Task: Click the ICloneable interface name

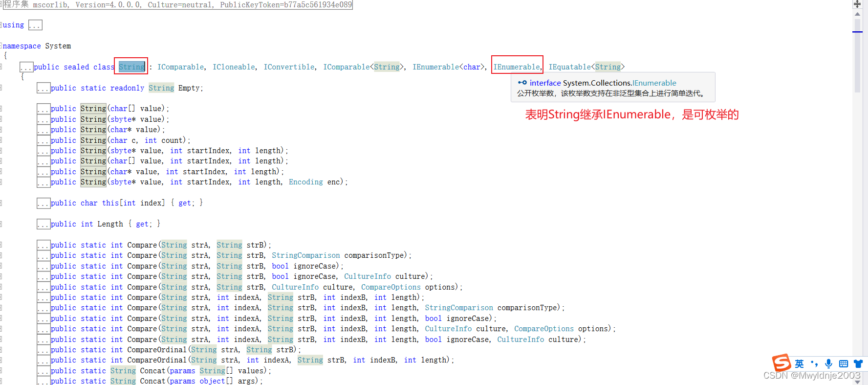Action: pyautogui.click(x=234, y=67)
